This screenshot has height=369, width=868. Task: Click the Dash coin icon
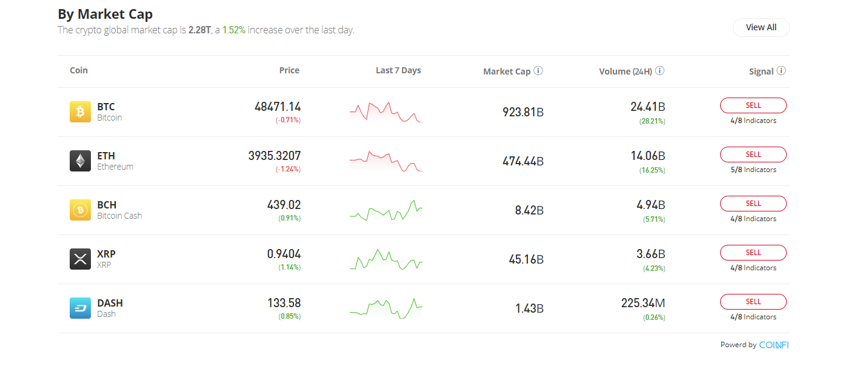80,308
